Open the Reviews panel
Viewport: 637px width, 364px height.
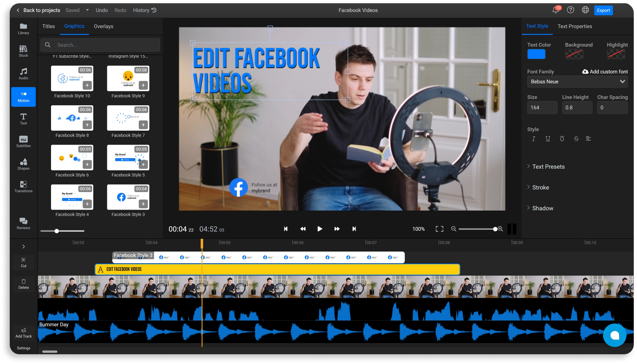pyautogui.click(x=23, y=224)
